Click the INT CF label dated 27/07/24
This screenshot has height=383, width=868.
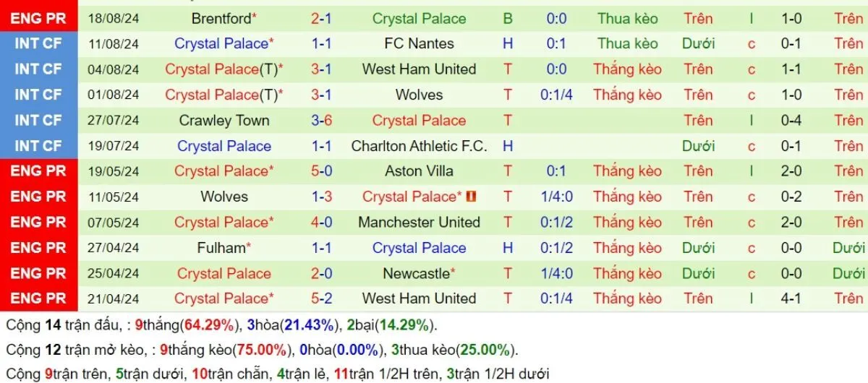[38, 121]
